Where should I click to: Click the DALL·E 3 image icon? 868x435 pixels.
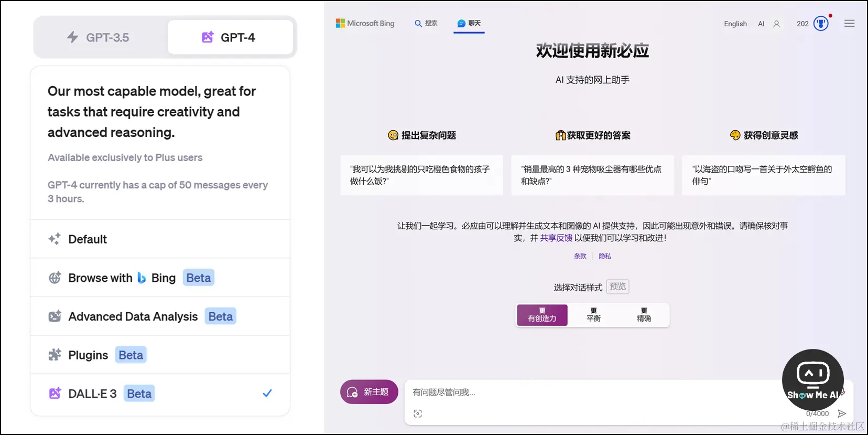click(x=55, y=394)
